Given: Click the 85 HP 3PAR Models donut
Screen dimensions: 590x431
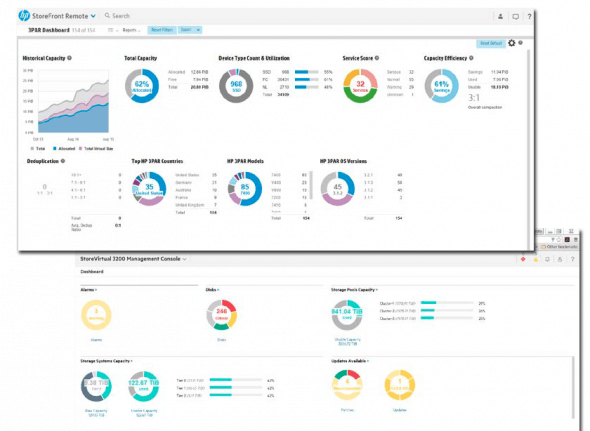Looking at the screenshot, I should click(x=245, y=189).
